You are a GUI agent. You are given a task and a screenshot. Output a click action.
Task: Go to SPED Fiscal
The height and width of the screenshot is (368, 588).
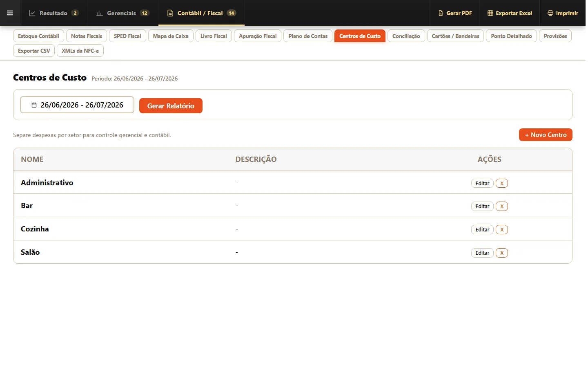click(127, 36)
